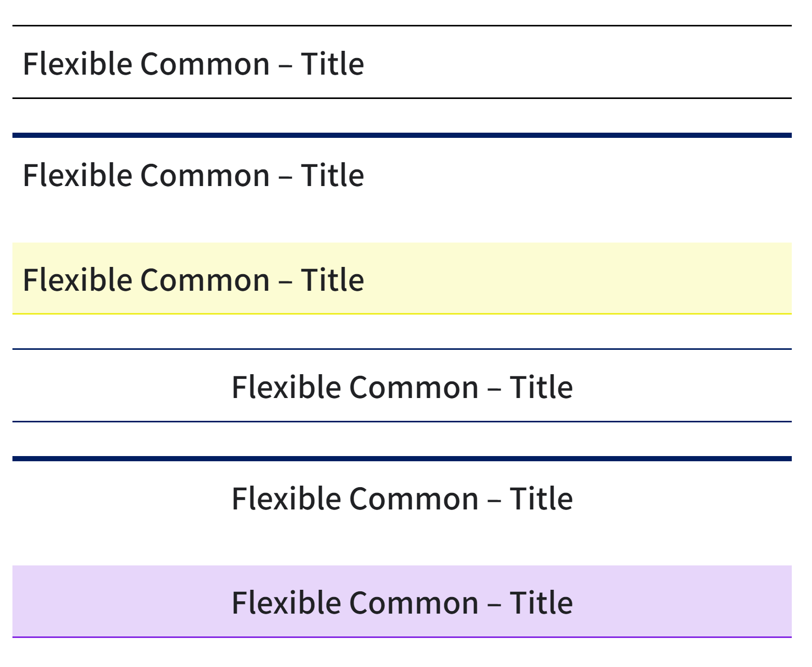
Task: Click the word "Flexible" in the yellow heading
Action: click(78, 280)
